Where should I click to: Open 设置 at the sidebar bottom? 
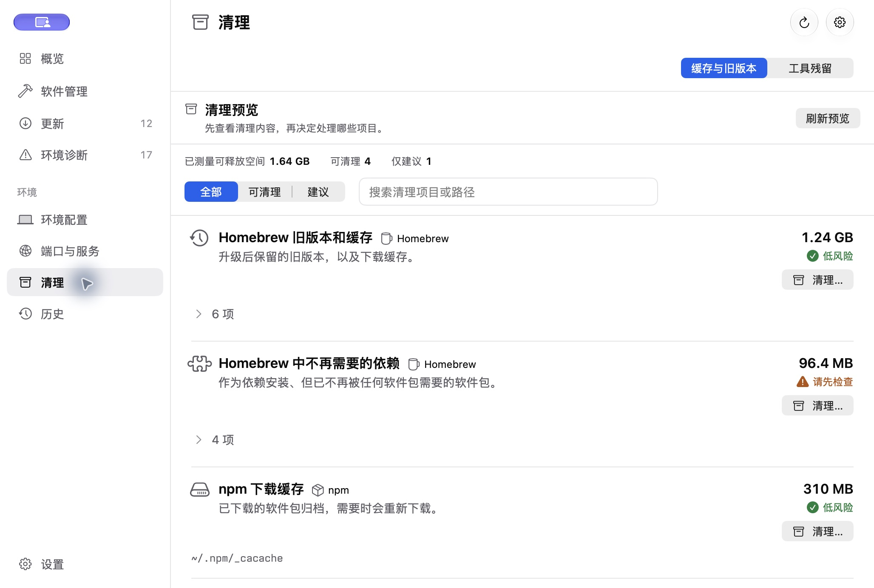(85, 564)
